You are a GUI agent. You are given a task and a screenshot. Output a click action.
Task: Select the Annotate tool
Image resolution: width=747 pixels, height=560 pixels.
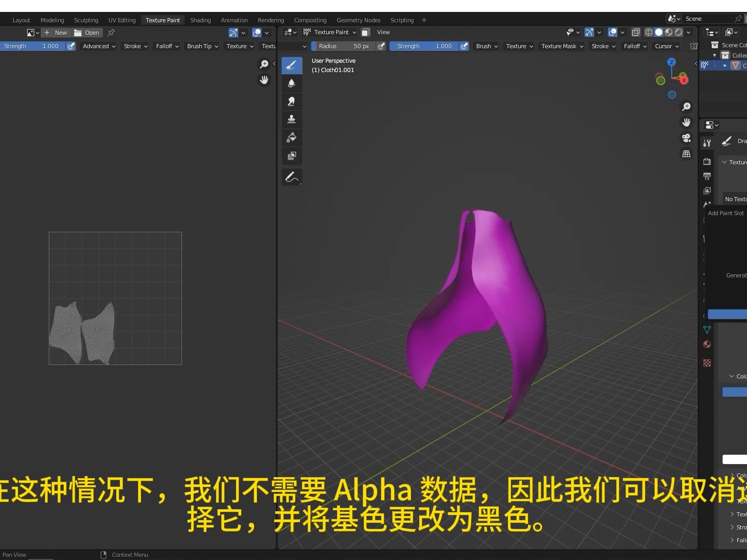pyautogui.click(x=292, y=177)
